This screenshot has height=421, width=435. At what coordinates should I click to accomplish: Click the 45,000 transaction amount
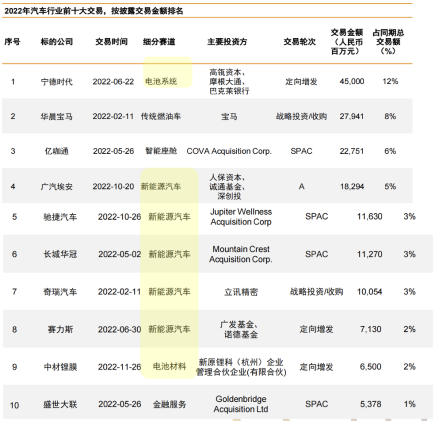352,81
